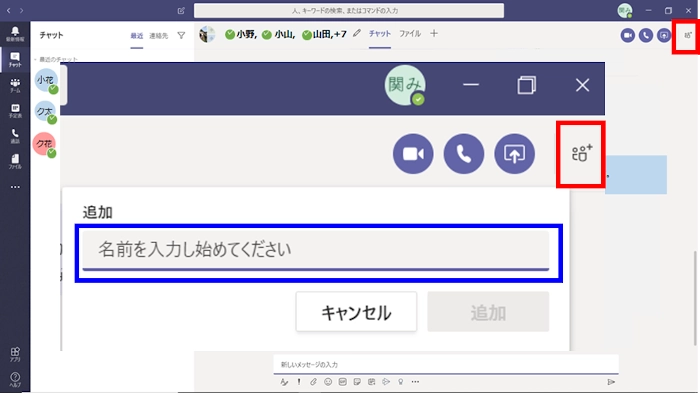Click the enlarged video call button
Image resolution: width=700 pixels, height=393 pixels.
click(x=413, y=154)
